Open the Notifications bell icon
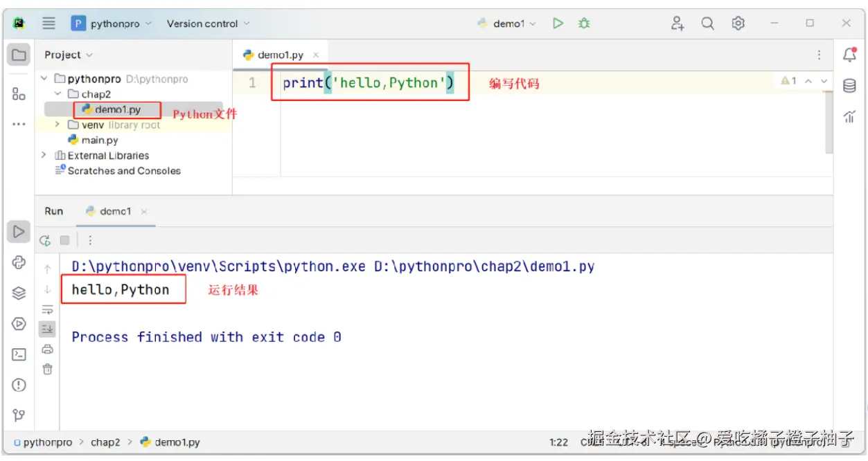Screen dimensions: 868x461 point(849,55)
